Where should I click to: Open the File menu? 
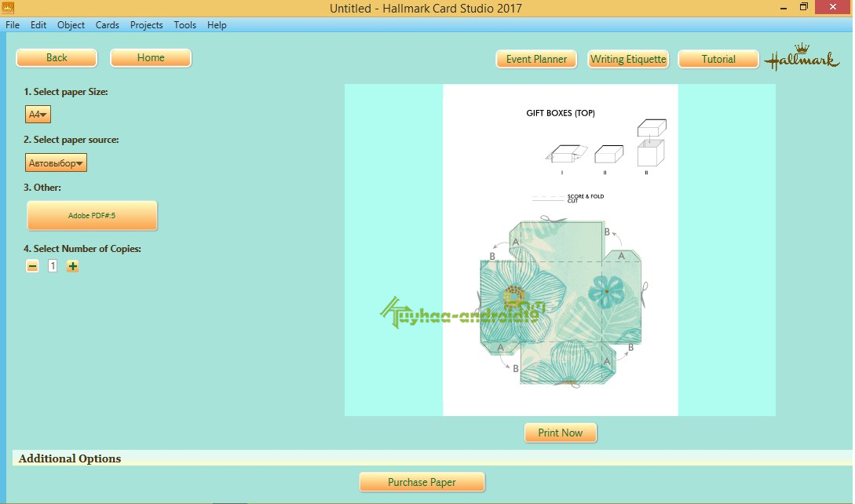coord(13,25)
